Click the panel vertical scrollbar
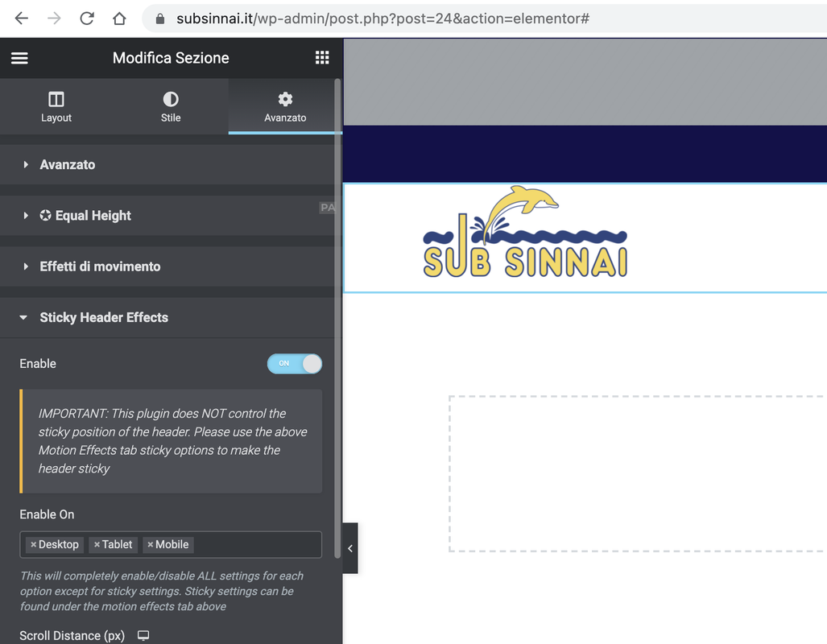This screenshot has width=827, height=644. (337, 319)
